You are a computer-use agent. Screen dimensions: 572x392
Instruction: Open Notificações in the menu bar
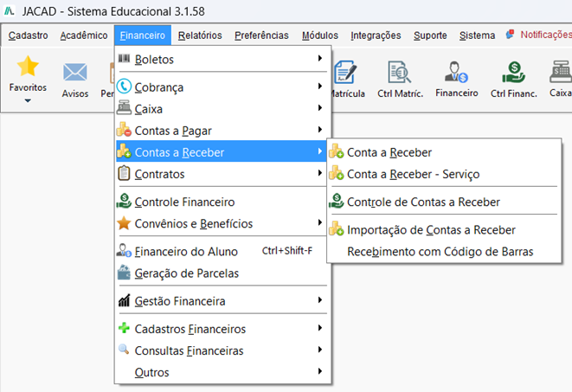(546, 35)
